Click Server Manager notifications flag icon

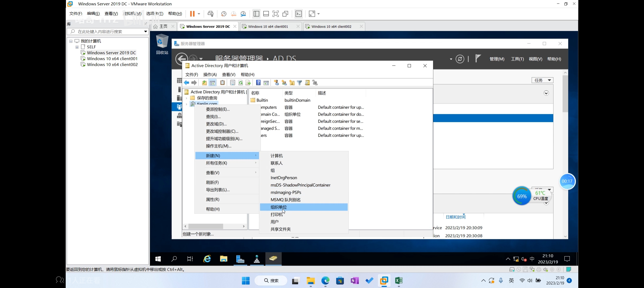(x=478, y=58)
